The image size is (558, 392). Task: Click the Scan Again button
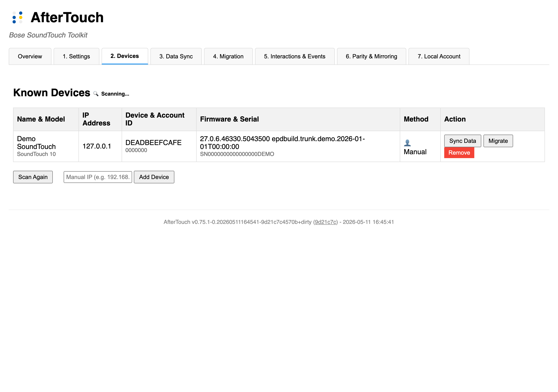tap(33, 177)
